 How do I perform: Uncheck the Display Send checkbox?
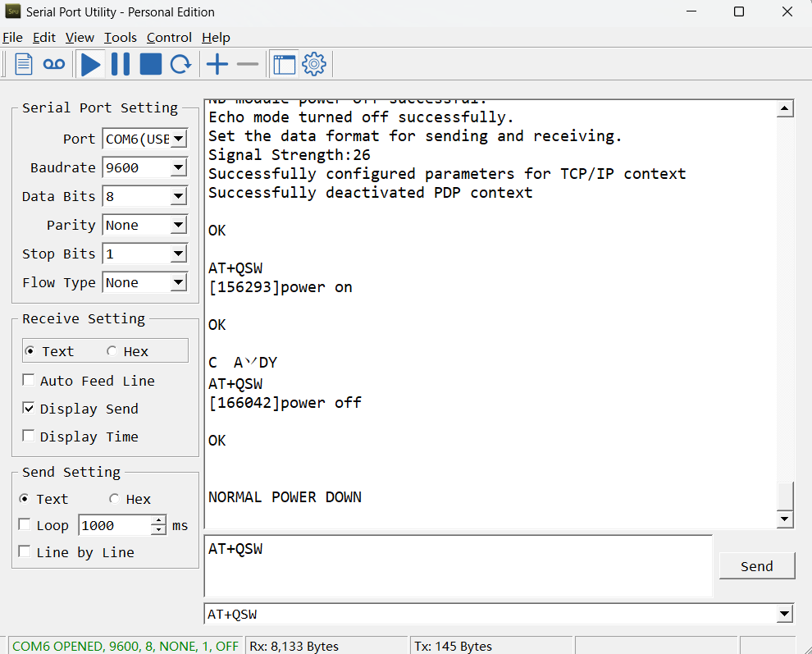click(29, 409)
